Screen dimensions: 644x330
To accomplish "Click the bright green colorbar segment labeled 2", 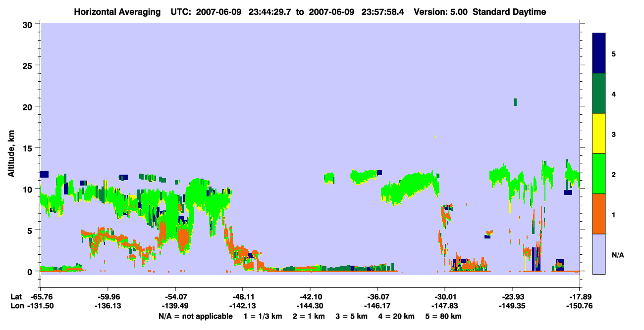I will 599,174.
